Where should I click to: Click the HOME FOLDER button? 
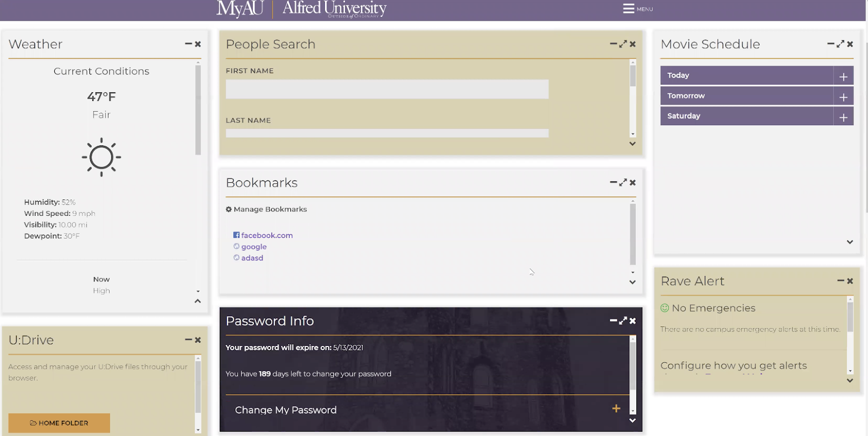[59, 423]
